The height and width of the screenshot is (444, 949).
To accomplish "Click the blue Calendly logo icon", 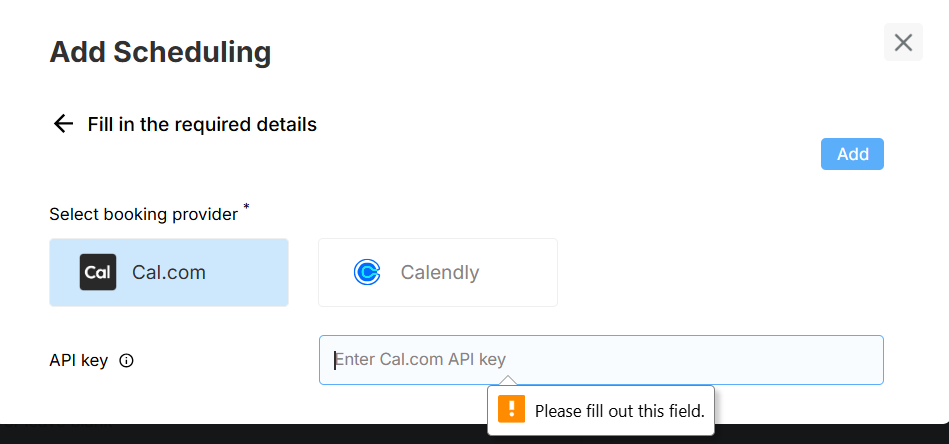I will 367,272.
